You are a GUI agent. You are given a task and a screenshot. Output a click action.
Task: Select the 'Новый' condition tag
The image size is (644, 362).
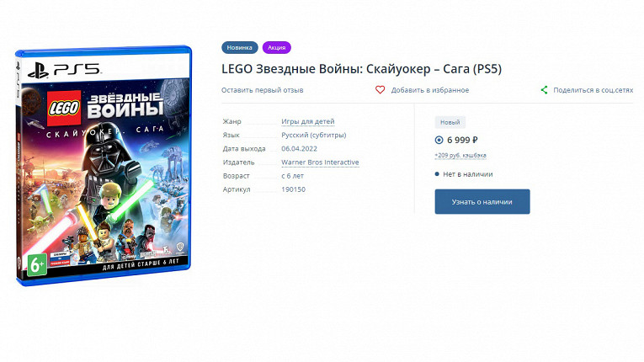[x=450, y=122]
